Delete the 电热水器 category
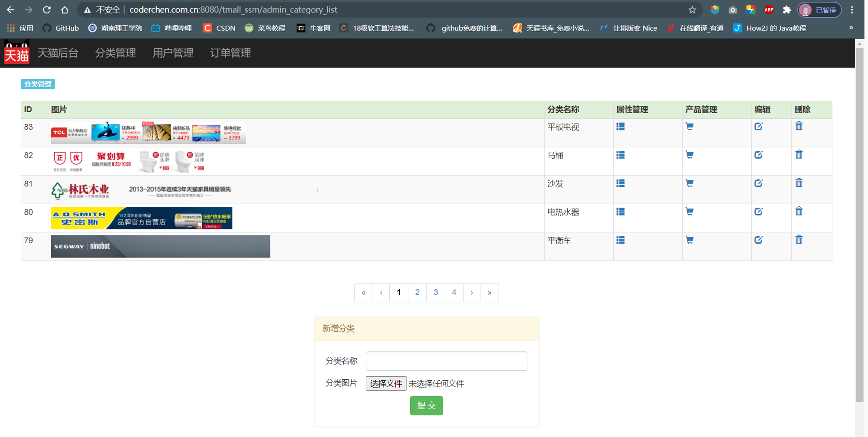The height and width of the screenshot is (437, 868). click(x=799, y=211)
